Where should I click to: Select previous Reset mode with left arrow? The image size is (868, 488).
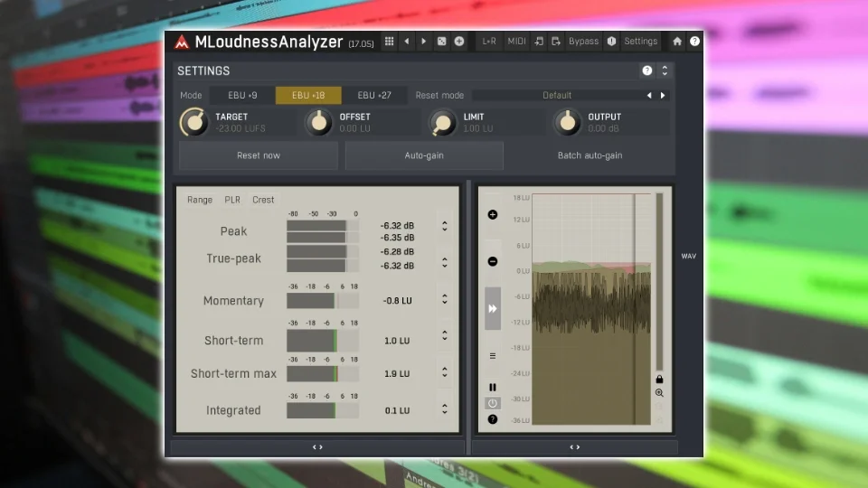[649, 95]
